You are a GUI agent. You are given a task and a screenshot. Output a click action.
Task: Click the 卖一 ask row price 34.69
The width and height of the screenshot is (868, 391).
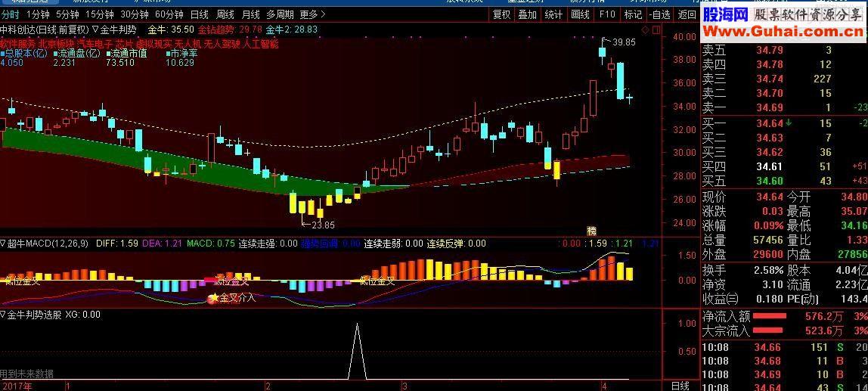(770, 107)
